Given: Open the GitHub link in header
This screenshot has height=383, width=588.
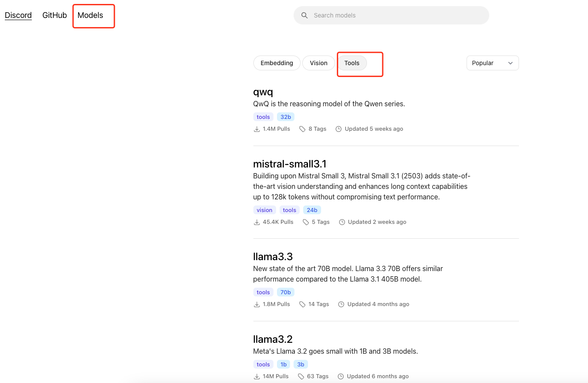Looking at the screenshot, I should [55, 15].
